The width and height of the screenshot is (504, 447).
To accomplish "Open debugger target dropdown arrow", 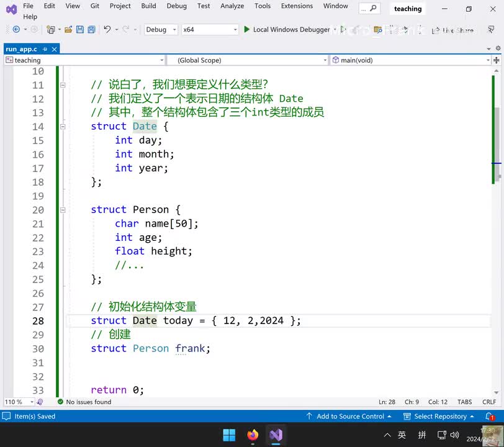I will click(x=335, y=30).
